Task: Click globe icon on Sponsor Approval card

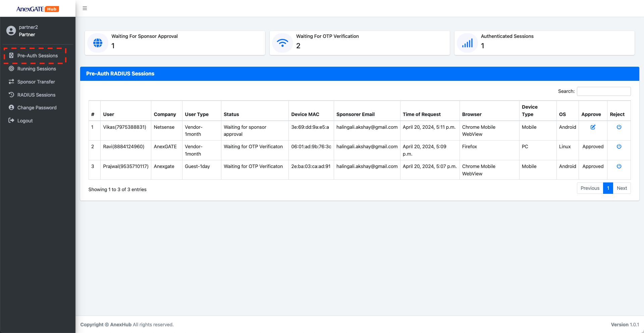Action: click(x=98, y=43)
